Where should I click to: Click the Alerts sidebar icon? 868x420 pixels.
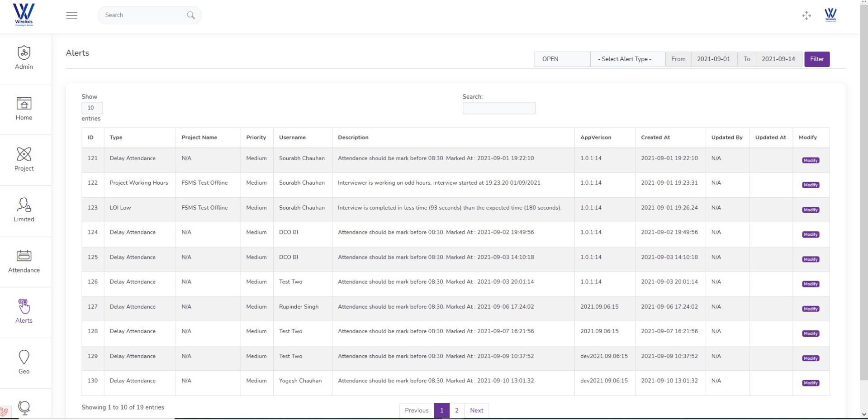click(24, 312)
